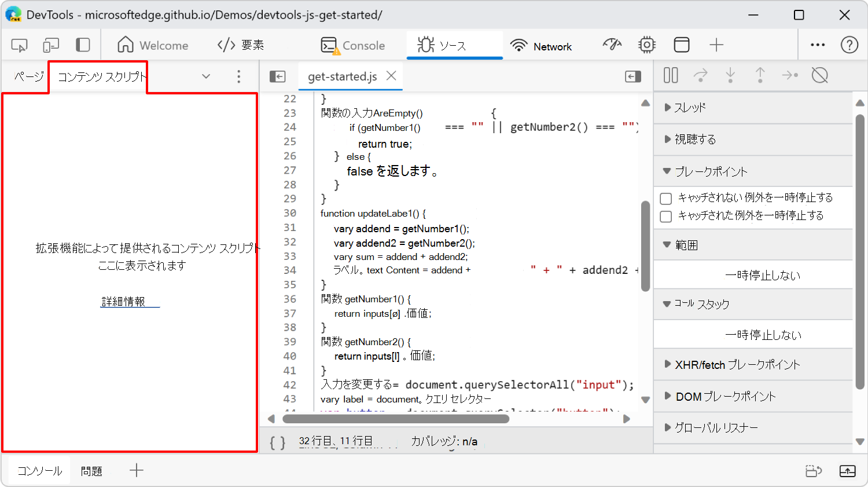This screenshot has height=487, width=868.
Task: Open the Customize and control DevTools menu
Action: (818, 45)
